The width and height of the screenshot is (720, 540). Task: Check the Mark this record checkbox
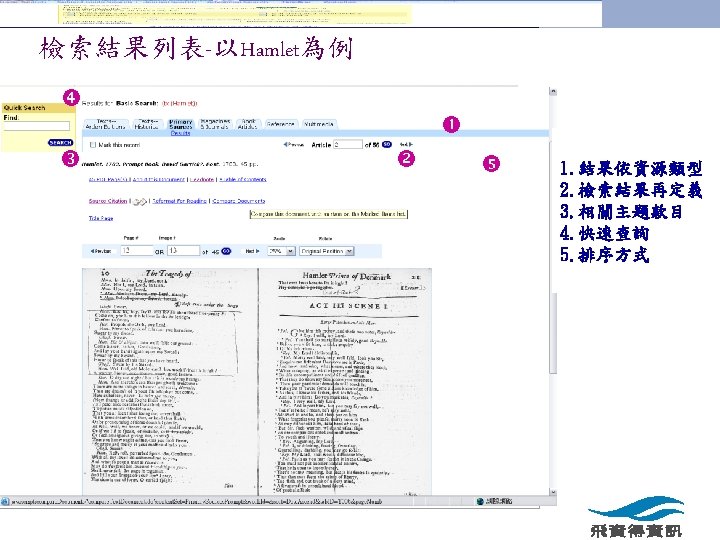[x=93, y=145]
